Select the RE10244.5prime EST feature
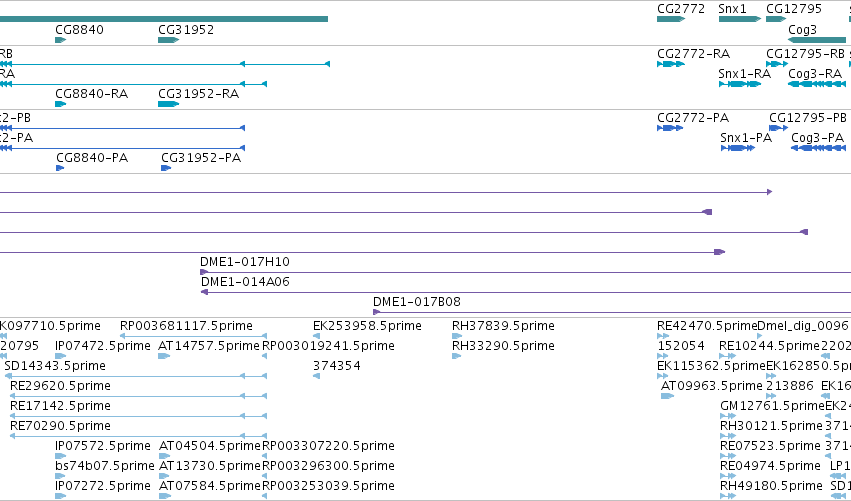Image resolution: width=851 pixels, height=501 pixels. 727,357
